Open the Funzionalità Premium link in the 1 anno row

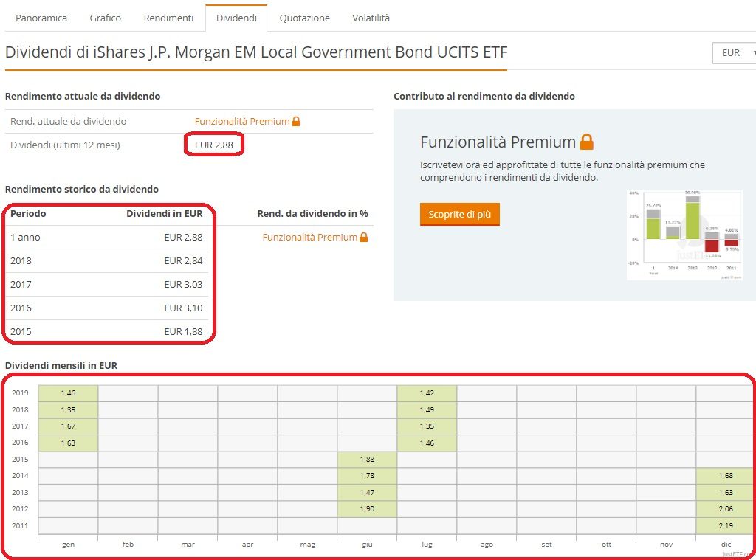coord(309,237)
